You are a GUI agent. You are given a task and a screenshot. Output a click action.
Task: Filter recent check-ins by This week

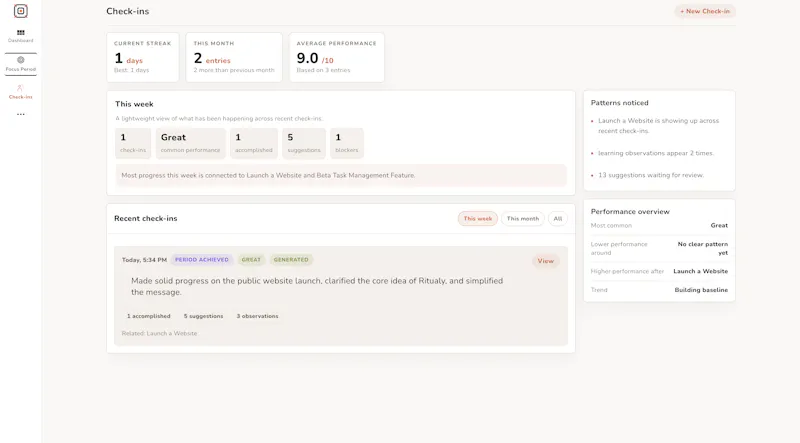tap(478, 218)
